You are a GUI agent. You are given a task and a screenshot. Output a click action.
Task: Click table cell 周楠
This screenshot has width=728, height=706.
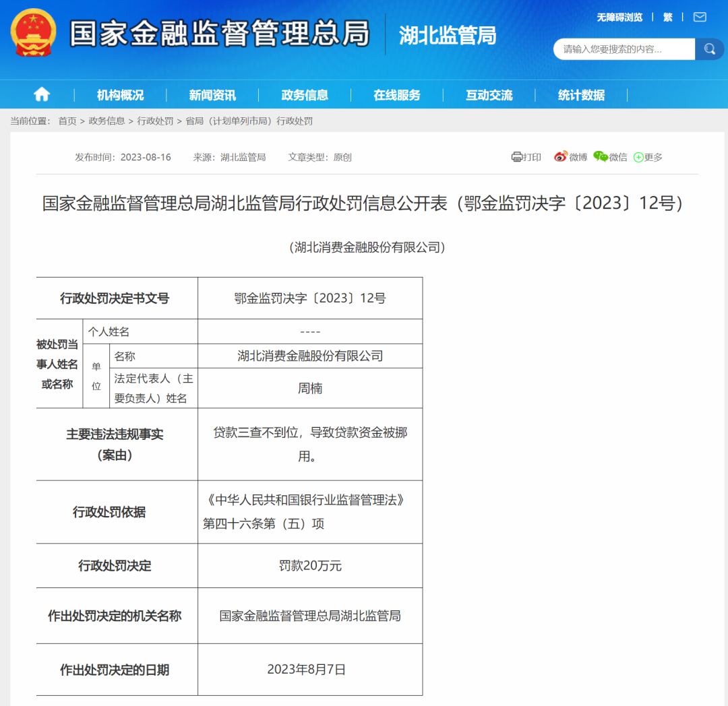point(310,388)
